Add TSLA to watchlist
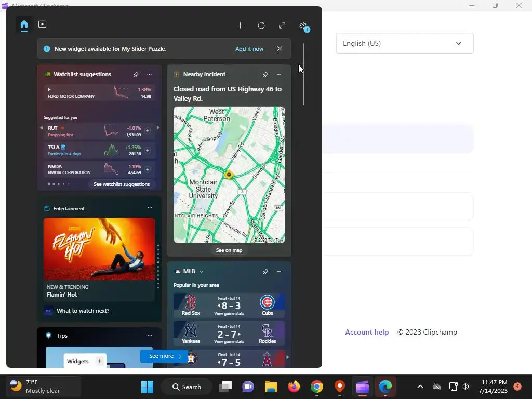The width and height of the screenshot is (532, 399). [148, 150]
